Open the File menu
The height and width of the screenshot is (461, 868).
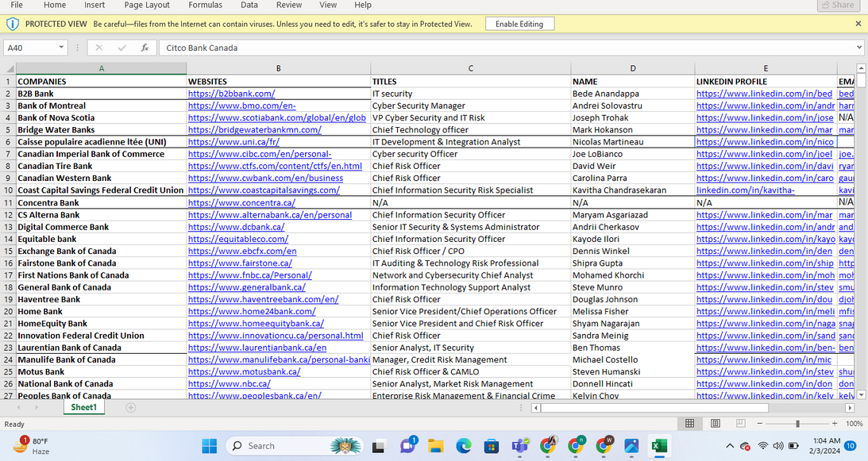[17, 6]
